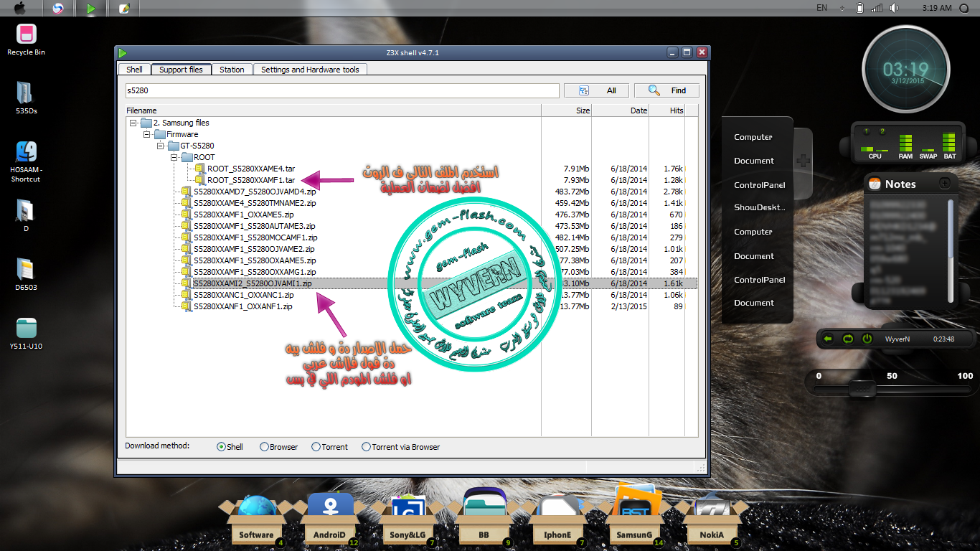Click the Size column header
Image resolution: width=980 pixels, height=551 pixels.
coord(567,110)
